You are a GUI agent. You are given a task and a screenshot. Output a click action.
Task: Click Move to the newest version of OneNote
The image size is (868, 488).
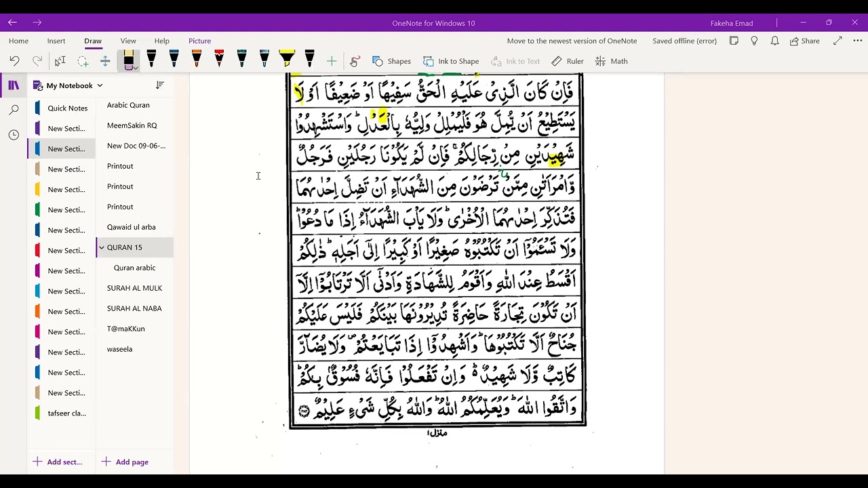click(x=572, y=41)
